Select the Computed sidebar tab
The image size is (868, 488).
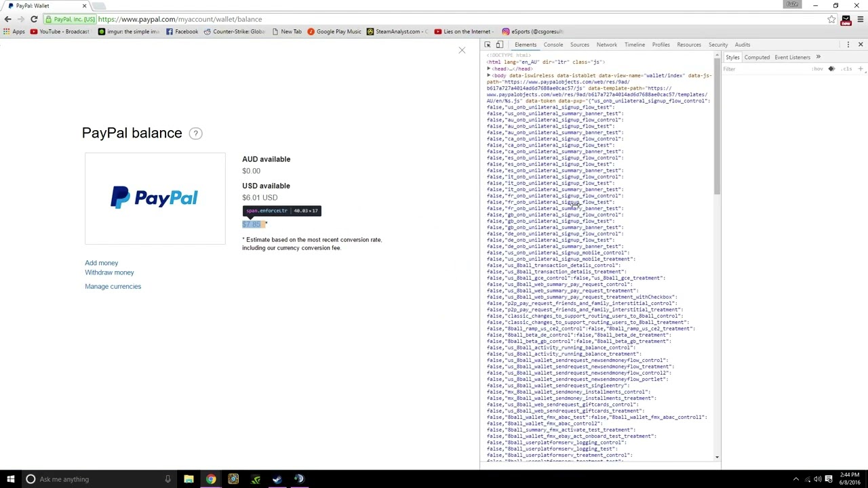point(757,58)
